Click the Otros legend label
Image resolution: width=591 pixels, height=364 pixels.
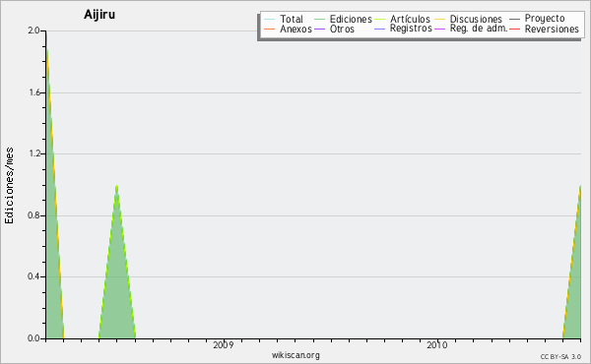(x=342, y=29)
